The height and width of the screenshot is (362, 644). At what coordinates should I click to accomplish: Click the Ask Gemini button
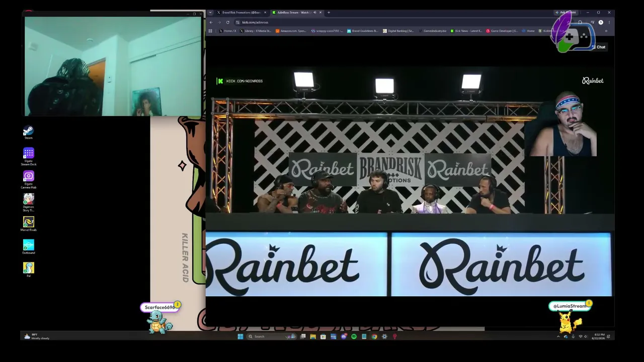click(x=567, y=13)
